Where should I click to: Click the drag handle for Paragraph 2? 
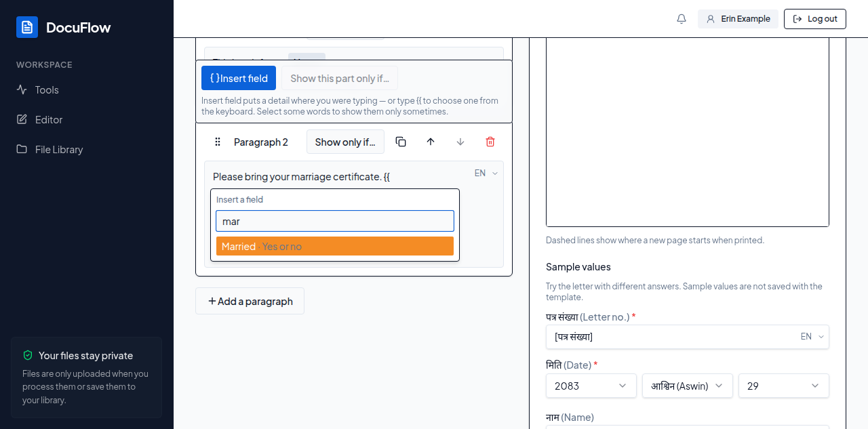(218, 142)
